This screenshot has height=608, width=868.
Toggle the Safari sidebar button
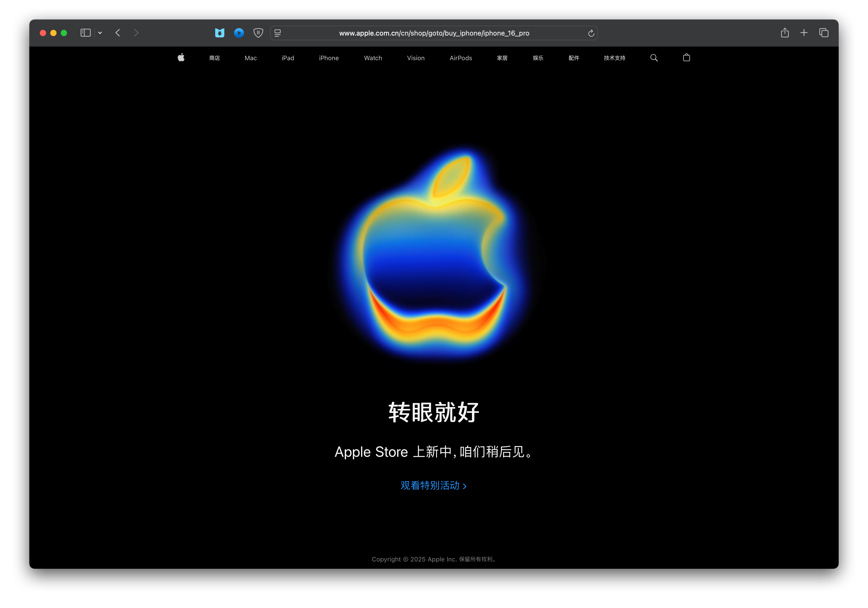(86, 33)
